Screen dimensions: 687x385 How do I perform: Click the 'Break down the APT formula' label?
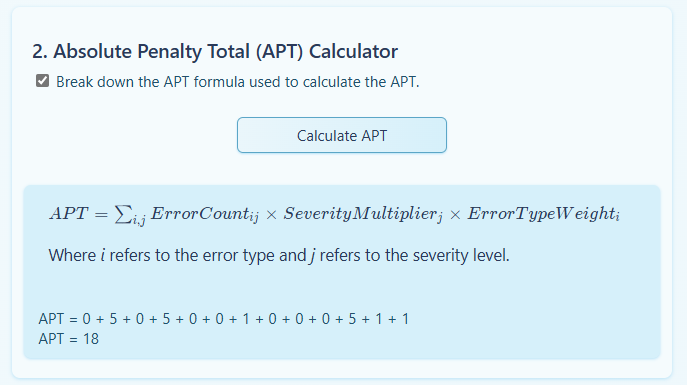pos(237,82)
